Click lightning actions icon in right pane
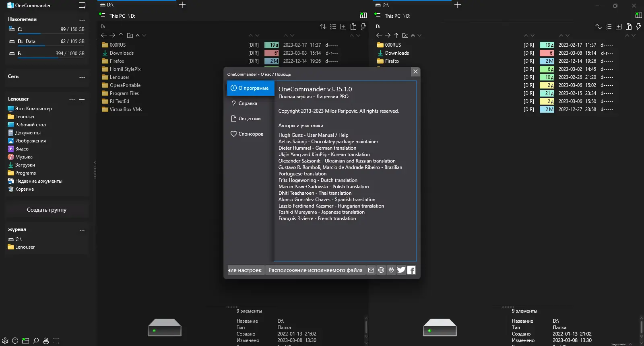 tap(639, 27)
